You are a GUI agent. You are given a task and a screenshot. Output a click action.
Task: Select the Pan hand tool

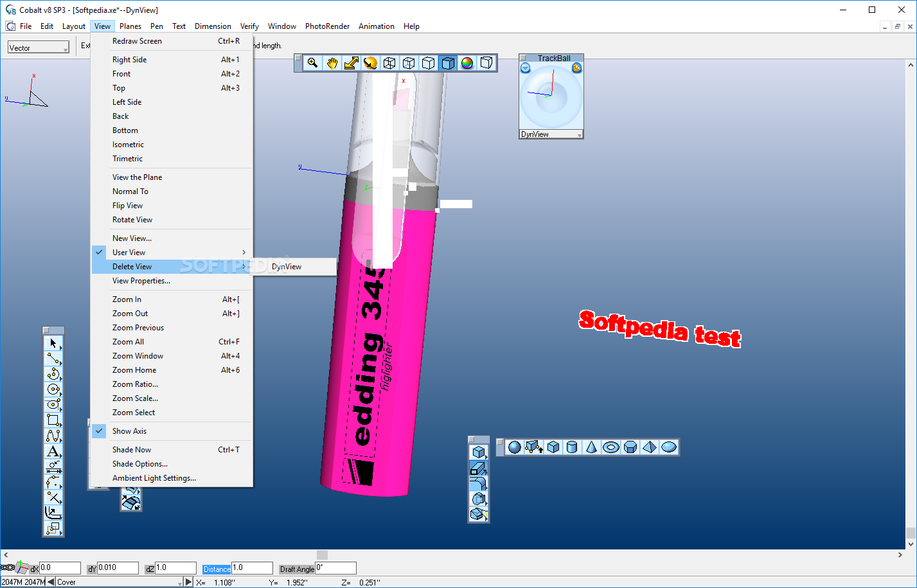332,63
